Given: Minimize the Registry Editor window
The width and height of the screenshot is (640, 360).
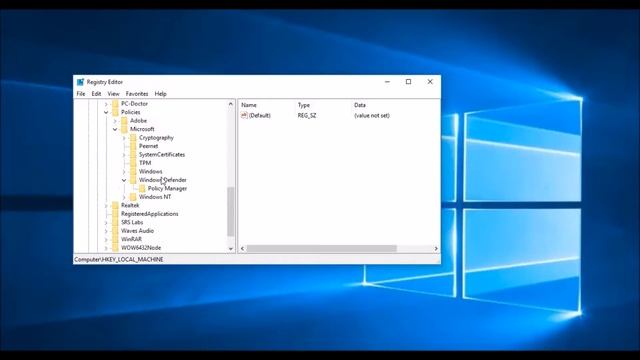Looking at the screenshot, I should [x=387, y=82].
